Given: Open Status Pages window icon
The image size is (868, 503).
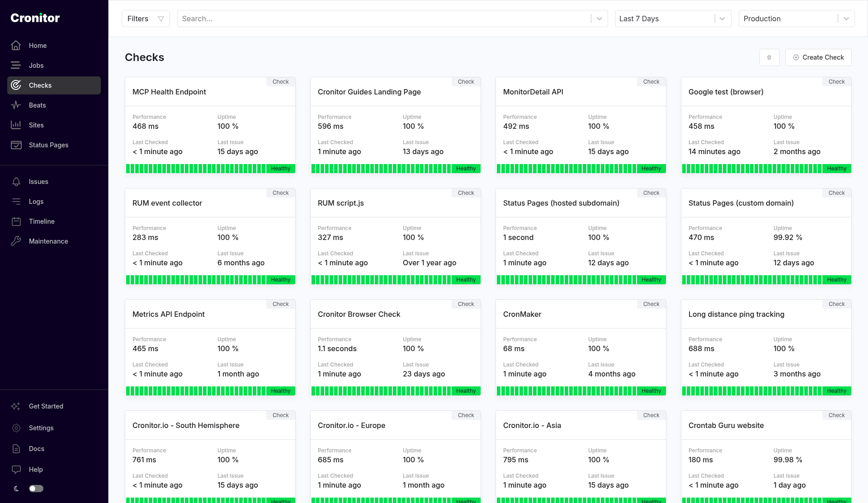Looking at the screenshot, I should [x=16, y=145].
